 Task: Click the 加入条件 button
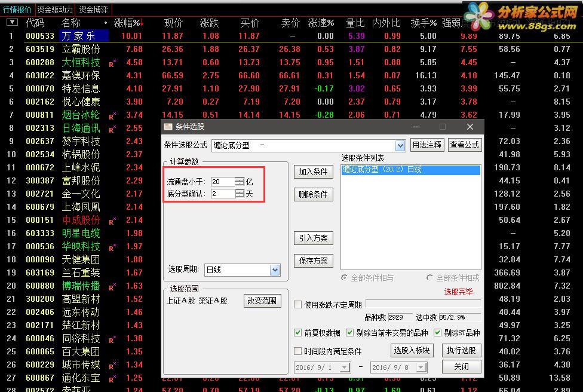314,171
